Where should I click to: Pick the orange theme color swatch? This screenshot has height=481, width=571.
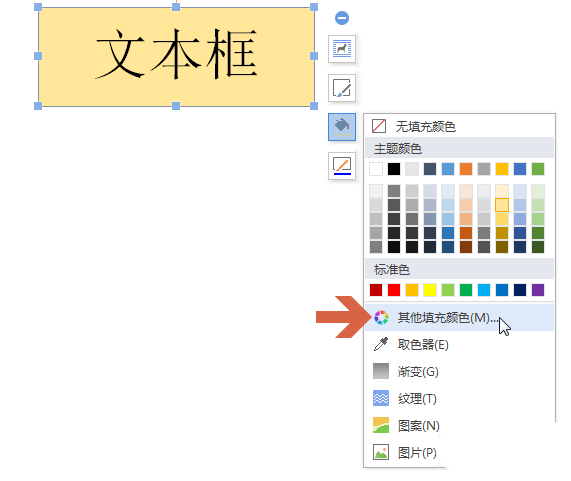(466, 169)
